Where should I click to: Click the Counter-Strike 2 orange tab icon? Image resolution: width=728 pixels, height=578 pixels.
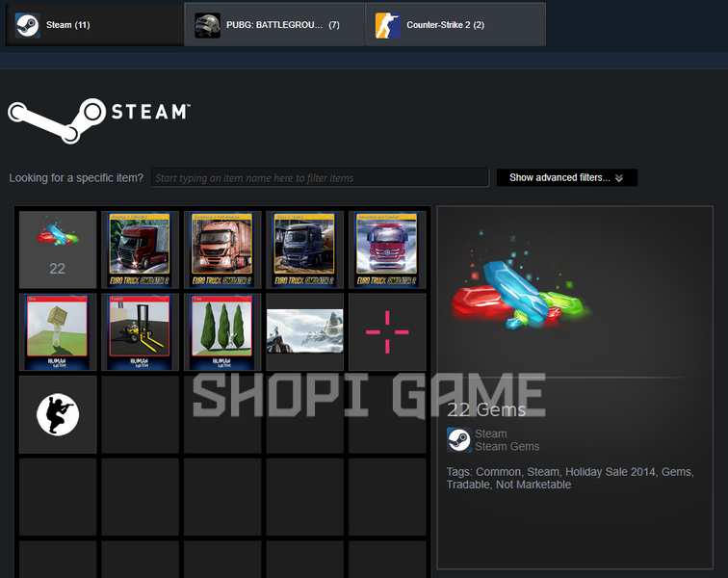pos(388,25)
